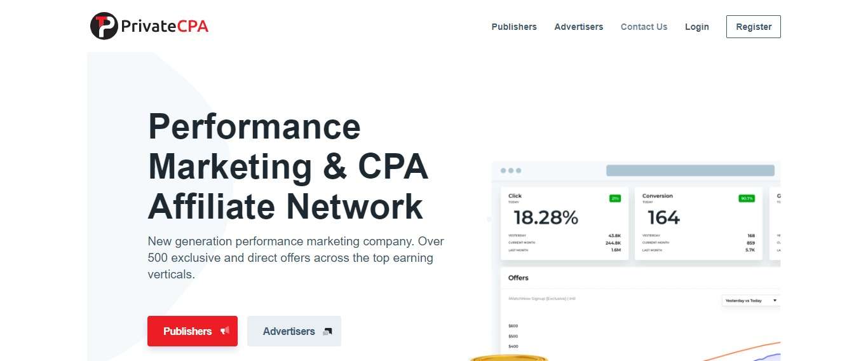Click the red Publishers hero button
868x361 pixels.
[x=193, y=331]
